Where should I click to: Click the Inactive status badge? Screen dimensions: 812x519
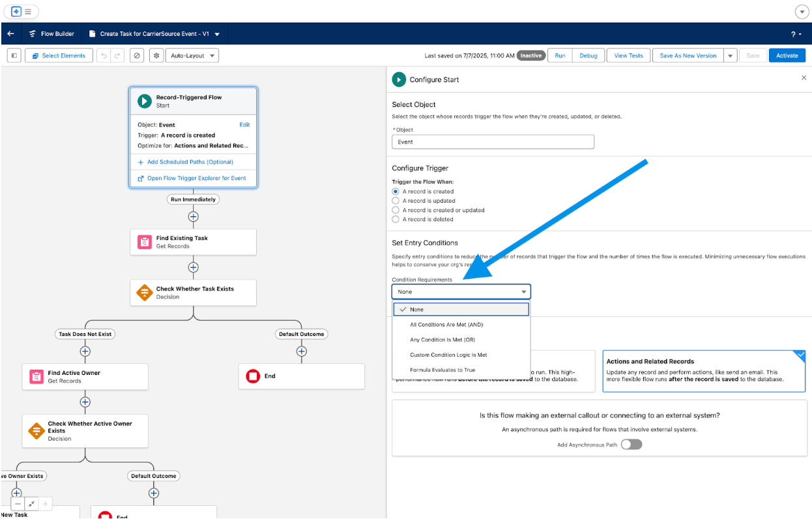(530, 55)
